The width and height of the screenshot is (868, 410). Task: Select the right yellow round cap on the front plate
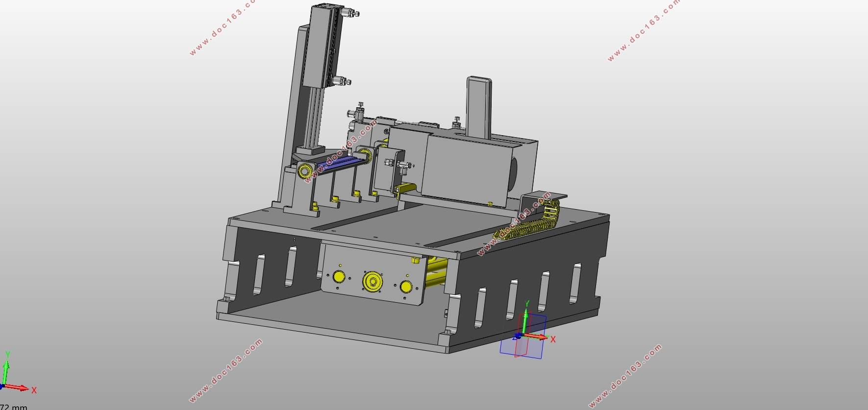coord(406,287)
